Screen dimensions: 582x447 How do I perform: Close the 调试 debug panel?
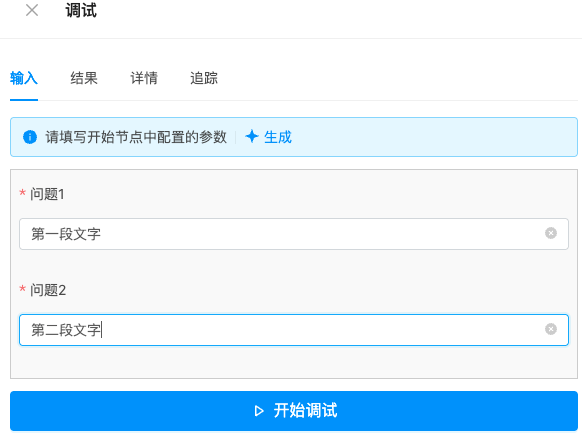point(32,10)
